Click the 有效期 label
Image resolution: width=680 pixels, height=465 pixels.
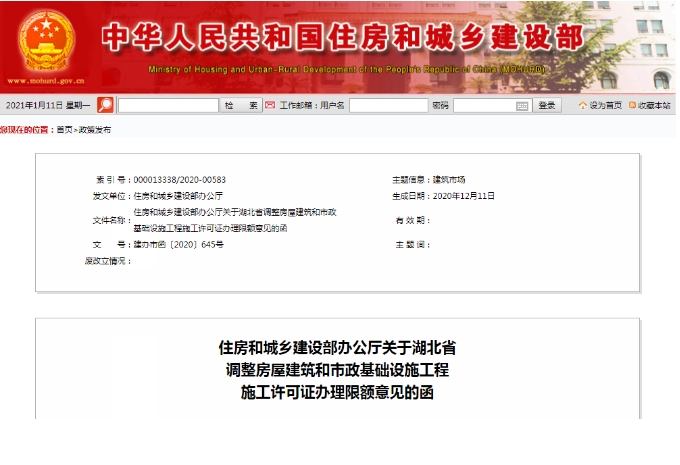pyautogui.click(x=412, y=220)
